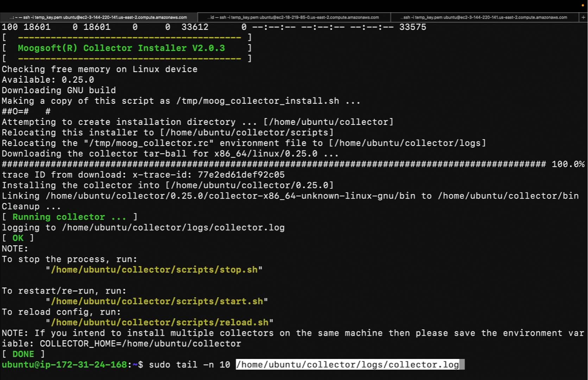Switch to first ssh tab for ec2-3-144-220-141
Screen dimensions: 588x380
point(99,17)
